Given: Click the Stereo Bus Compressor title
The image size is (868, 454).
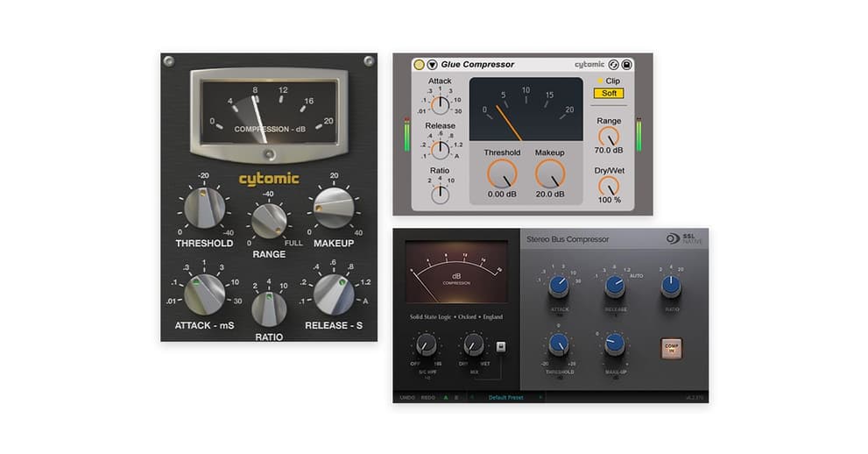Looking at the screenshot, I should (x=568, y=239).
